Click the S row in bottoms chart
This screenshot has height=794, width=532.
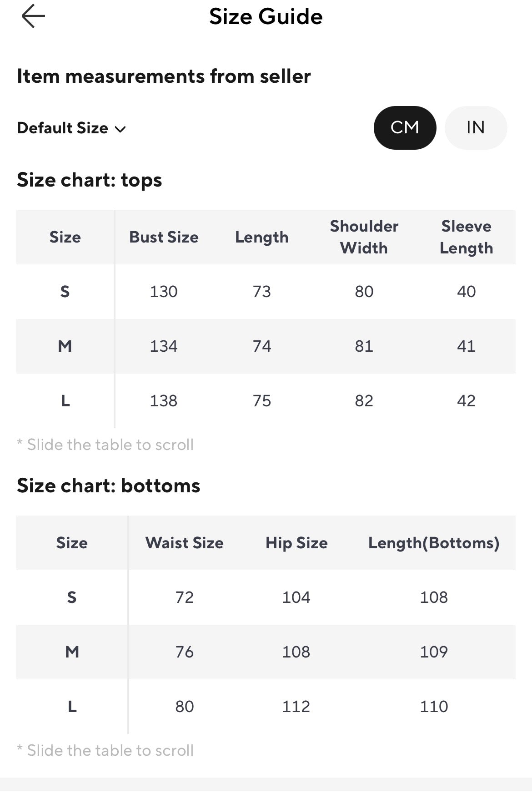pos(266,597)
